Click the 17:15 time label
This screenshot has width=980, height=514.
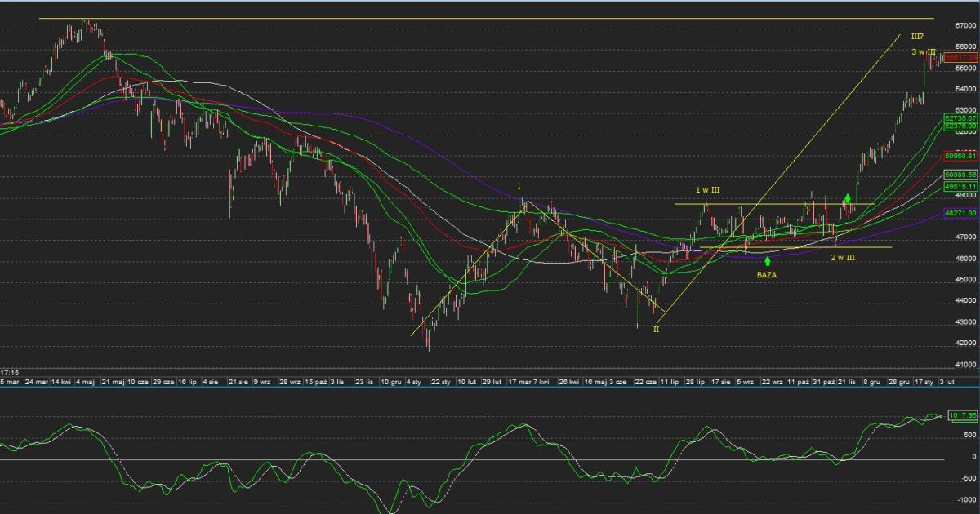tap(8, 372)
